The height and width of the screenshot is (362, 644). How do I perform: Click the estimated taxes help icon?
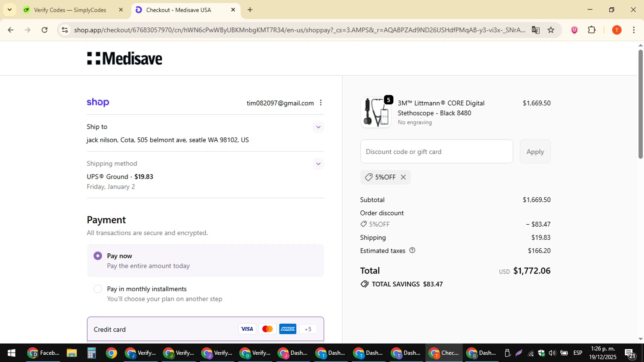point(412,250)
